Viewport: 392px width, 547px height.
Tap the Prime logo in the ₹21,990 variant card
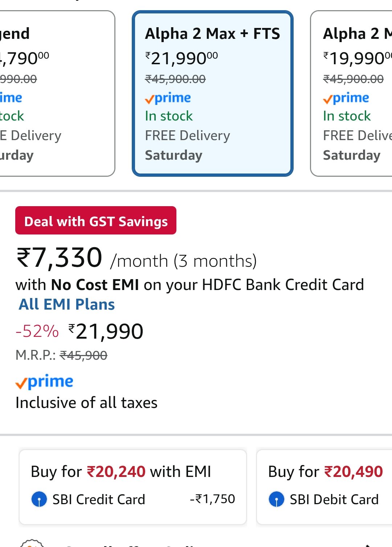168,98
